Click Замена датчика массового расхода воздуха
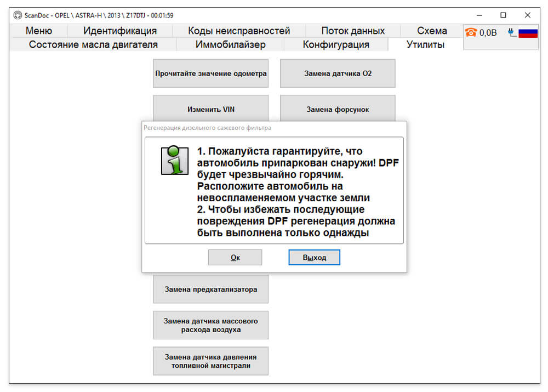Viewport: 548px width, 392px height. 211,325
